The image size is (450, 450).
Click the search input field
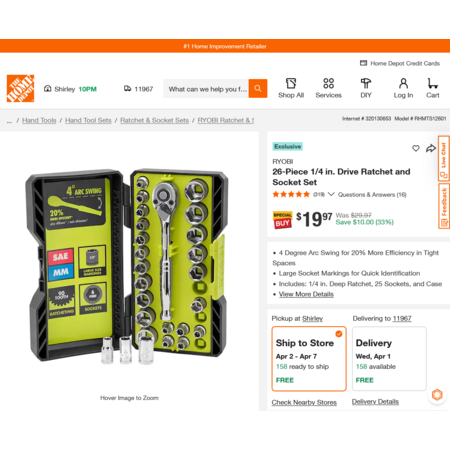[x=206, y=89]
